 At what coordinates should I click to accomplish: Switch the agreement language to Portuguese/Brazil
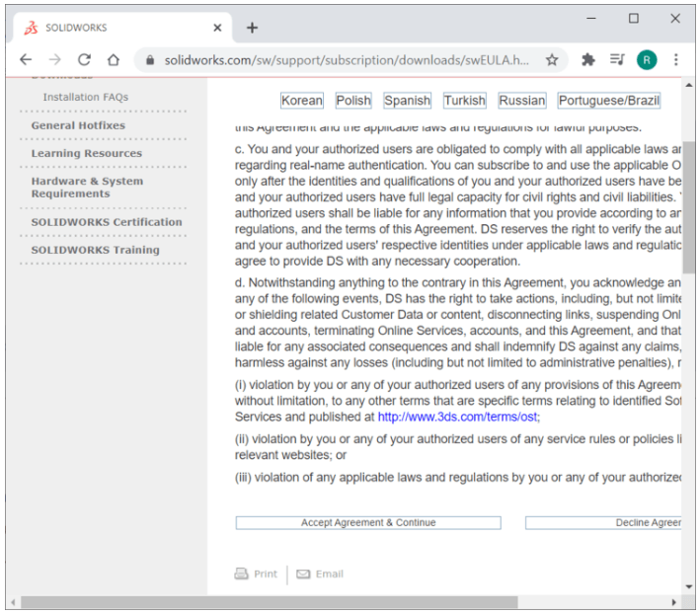click(x=609, y=101)
